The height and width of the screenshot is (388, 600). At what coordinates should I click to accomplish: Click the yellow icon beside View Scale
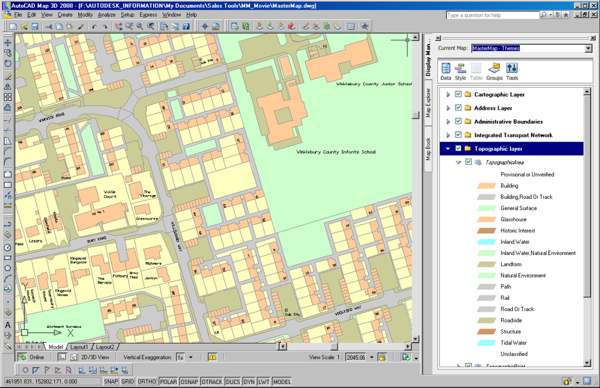[382, 357]
